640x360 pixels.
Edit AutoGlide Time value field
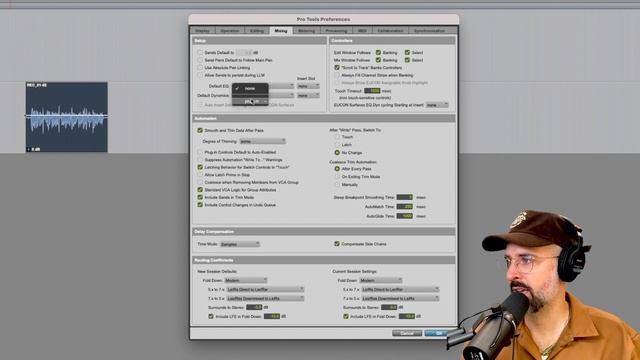click(404, 216)
